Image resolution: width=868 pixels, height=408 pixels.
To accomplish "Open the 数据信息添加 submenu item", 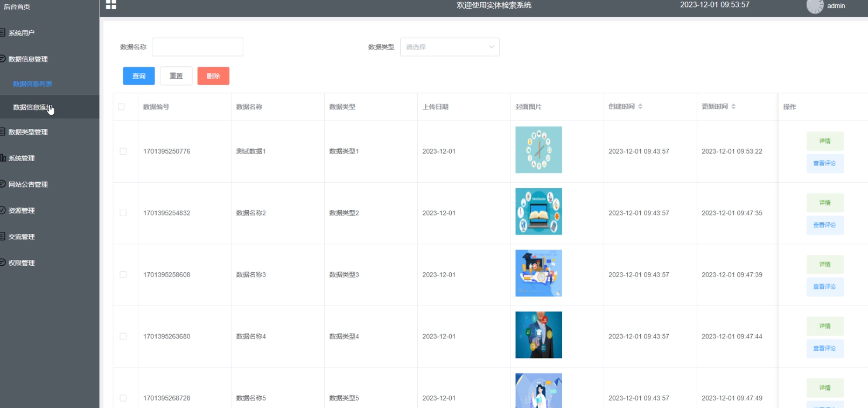I will point(50,107).
